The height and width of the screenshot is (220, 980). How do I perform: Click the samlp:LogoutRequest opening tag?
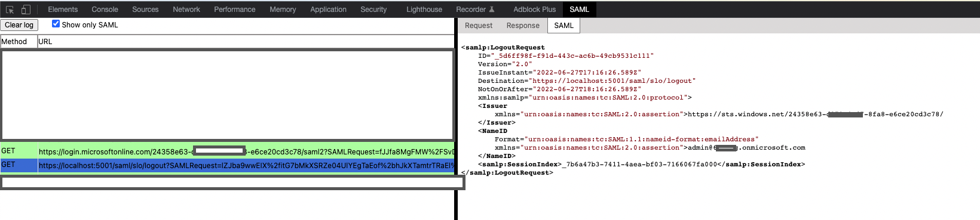pos(503,48)
